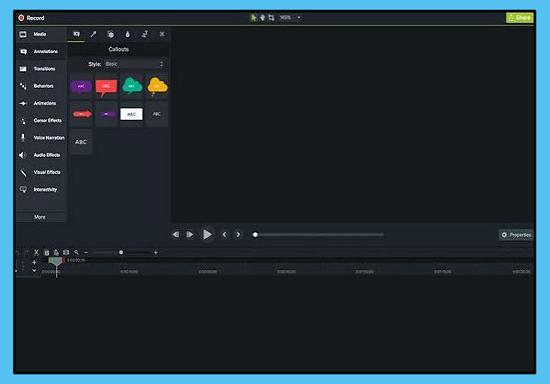
Task: Select the Edit mode arrow cursor tool
Action: click(253, 18)
